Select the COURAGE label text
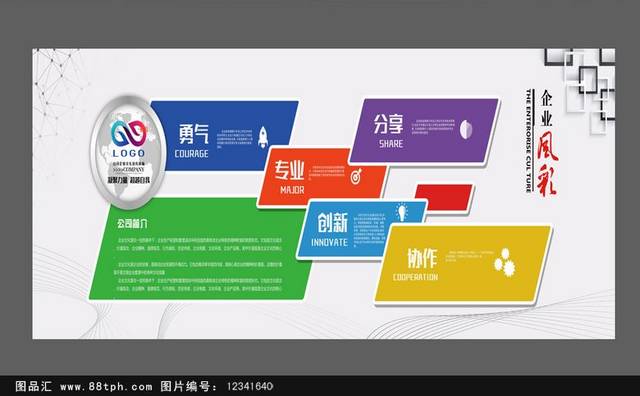Screen dimensions: 640x396 point(191,154)
